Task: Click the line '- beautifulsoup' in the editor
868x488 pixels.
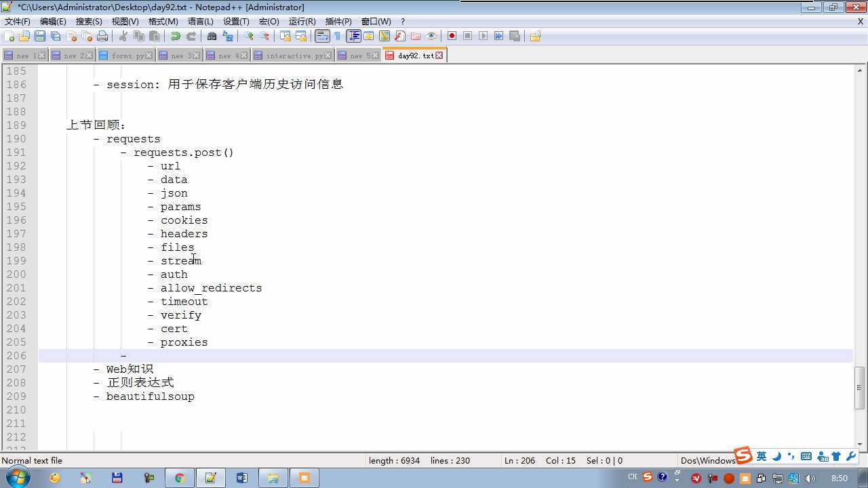Action: pos(144,396)
